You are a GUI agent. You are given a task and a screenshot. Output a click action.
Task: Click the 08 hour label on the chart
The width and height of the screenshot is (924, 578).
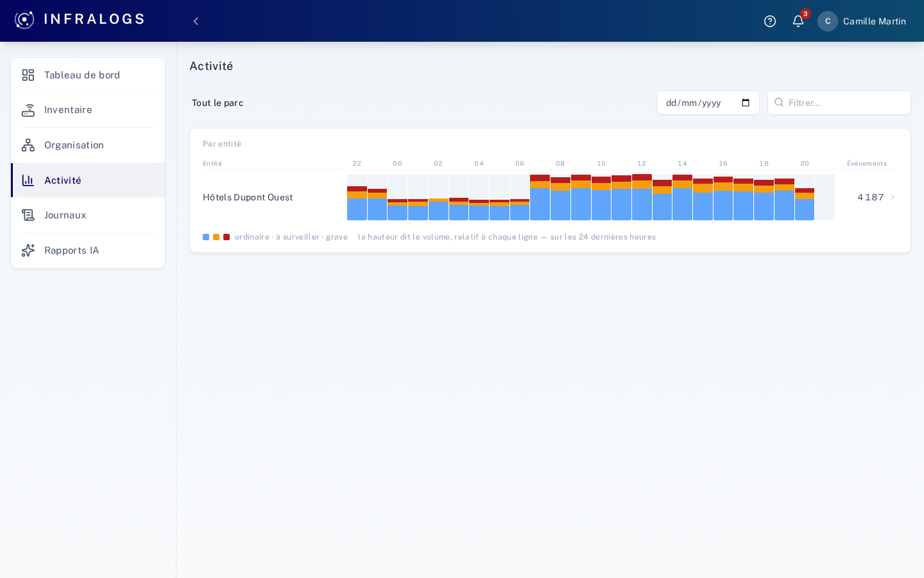click(560, 164)
